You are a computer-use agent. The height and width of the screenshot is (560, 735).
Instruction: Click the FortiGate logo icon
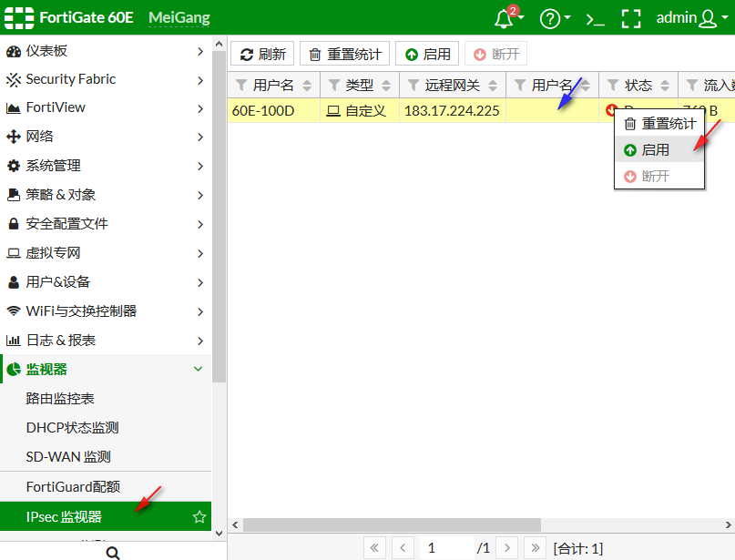tap(19, 18)
